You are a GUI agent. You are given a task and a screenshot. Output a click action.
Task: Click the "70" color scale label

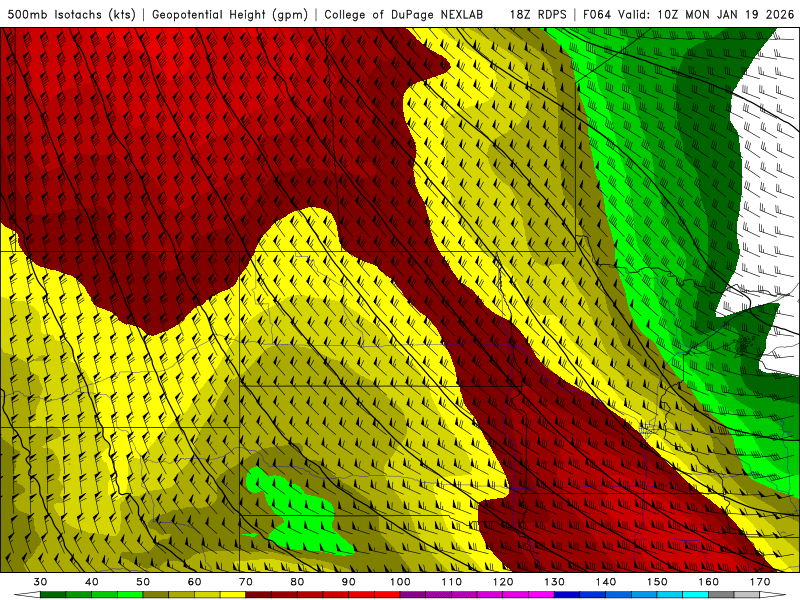[x=246, y=582]
